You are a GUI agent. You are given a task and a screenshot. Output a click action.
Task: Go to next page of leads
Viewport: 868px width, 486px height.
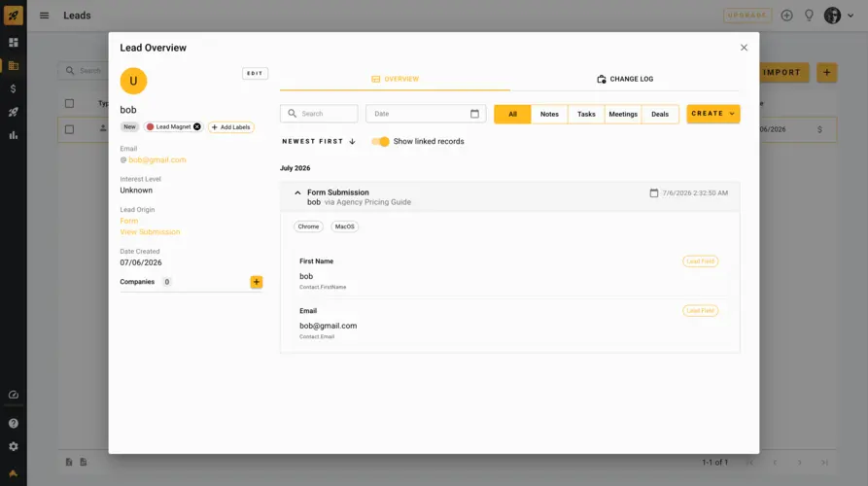pyautogui.click(x=799, y=463)
